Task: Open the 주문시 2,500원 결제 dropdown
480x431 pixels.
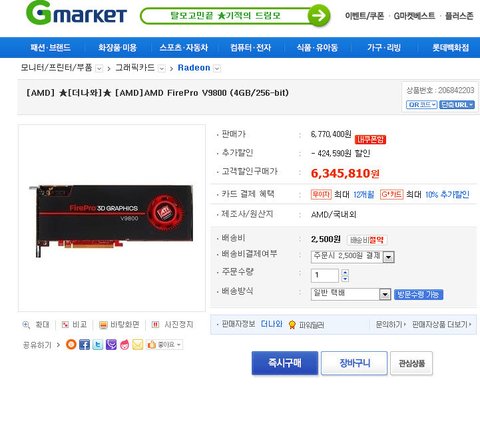Action: pos(352,256)
